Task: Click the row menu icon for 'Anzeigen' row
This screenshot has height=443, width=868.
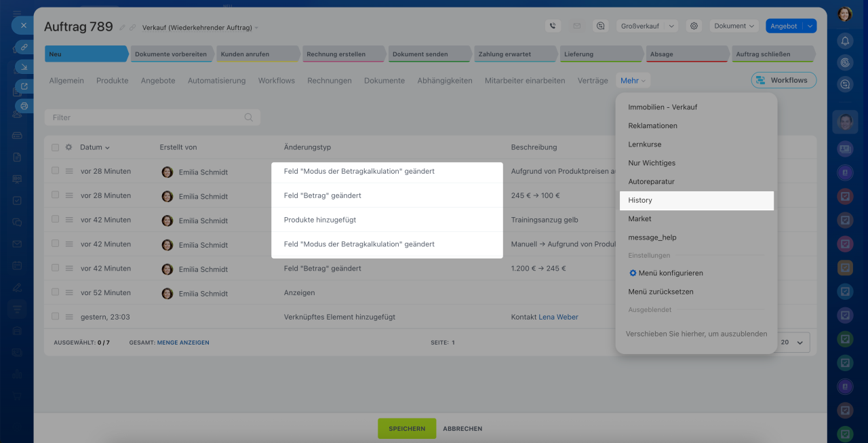Action: (x=68, y=293)
